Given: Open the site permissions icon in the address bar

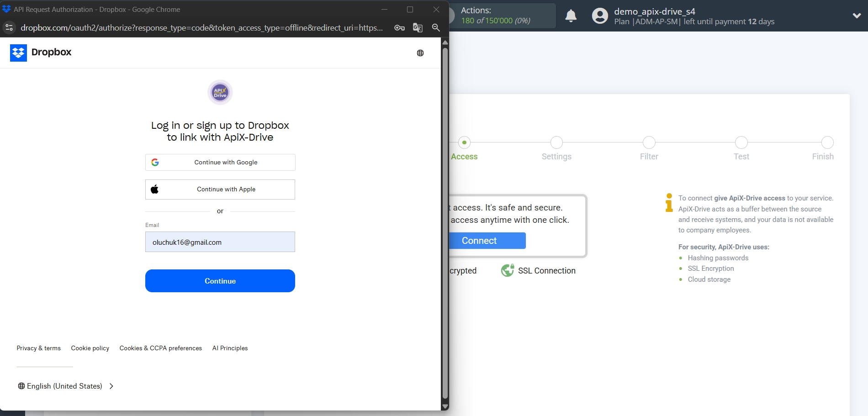Looking at the screenshot, I should tap(9, 28).
